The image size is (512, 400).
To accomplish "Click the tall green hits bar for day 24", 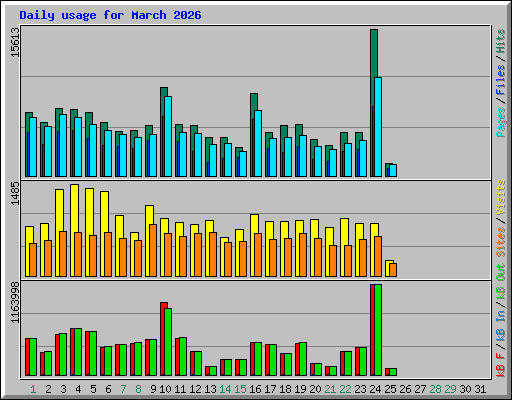I will (x=374, y=67).
